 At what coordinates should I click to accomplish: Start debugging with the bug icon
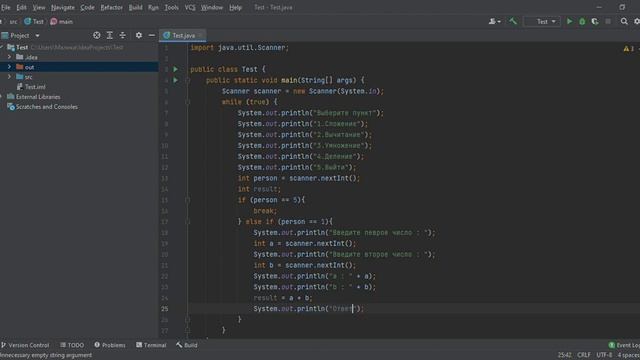coord(582,21)
